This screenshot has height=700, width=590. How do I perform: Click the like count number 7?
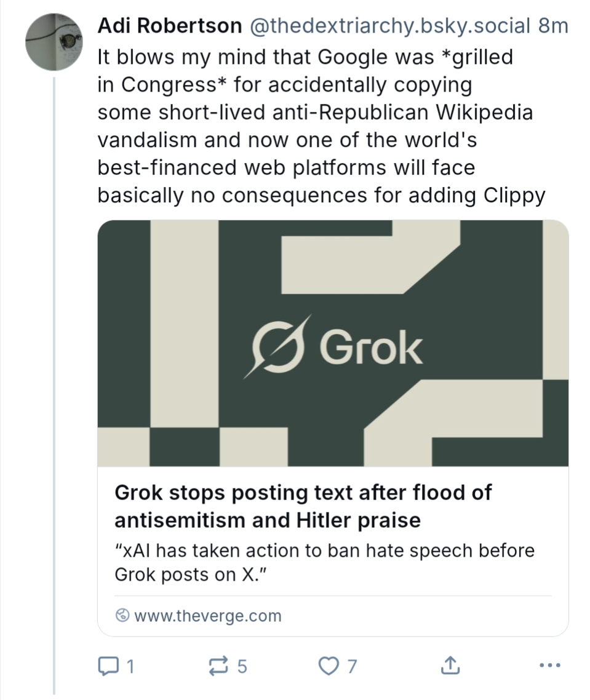(352, 666)
